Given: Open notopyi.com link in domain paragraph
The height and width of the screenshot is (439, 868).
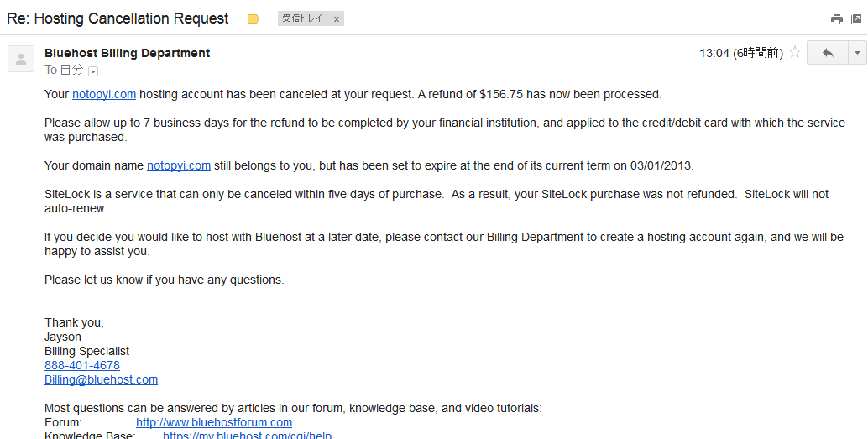Looking at the screenshot, I should (178, 165).
